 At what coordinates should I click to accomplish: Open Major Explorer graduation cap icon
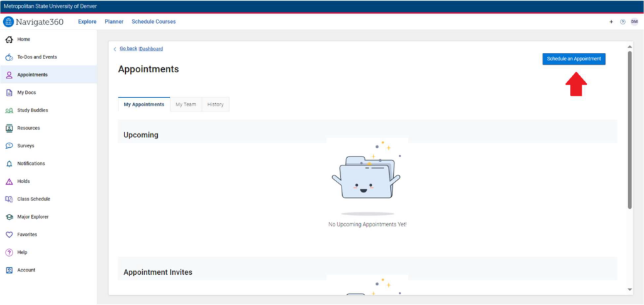pyautogui.click(x=9, y=217)
